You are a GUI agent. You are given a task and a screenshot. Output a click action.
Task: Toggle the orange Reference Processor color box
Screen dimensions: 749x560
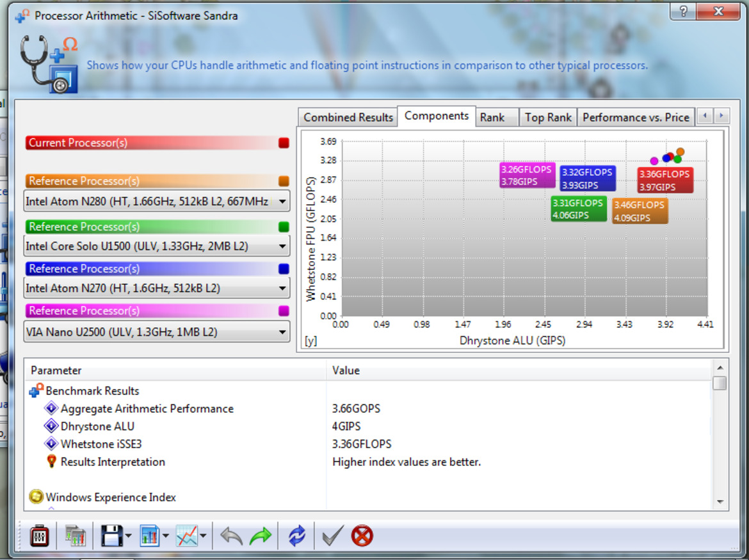(284, 181)
